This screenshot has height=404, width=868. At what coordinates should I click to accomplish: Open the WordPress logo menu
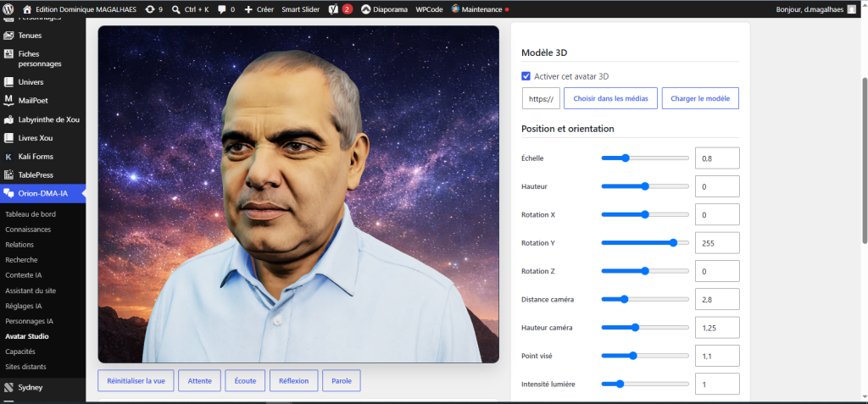point(8,9)
